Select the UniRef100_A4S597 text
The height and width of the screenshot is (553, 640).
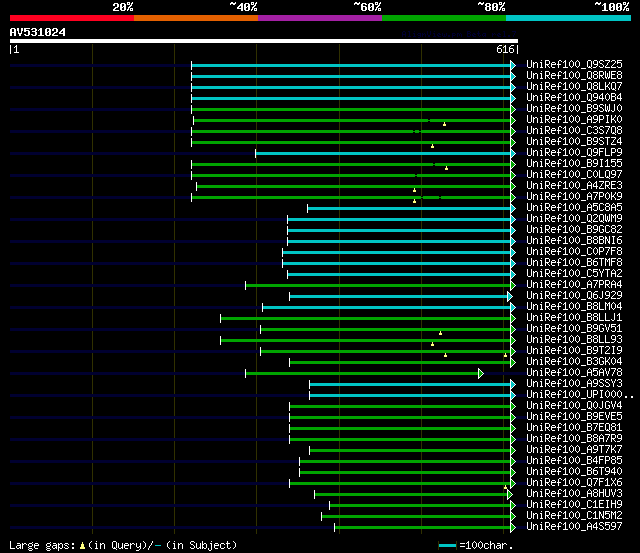(x=574, y=527)
